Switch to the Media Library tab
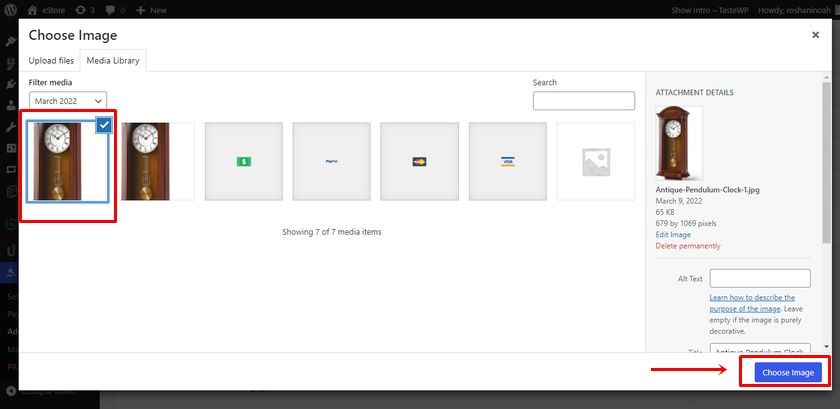The image size is (840, 409). tap(113, 61)
